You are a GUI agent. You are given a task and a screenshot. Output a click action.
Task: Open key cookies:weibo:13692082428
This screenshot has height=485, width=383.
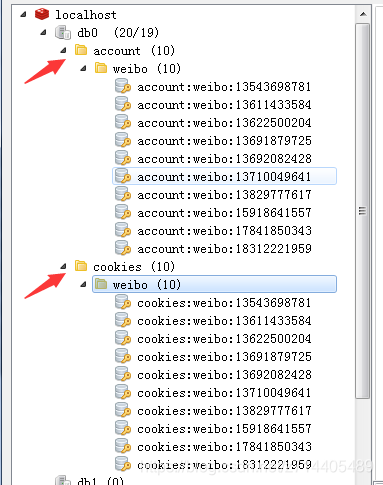coord(224,375)
